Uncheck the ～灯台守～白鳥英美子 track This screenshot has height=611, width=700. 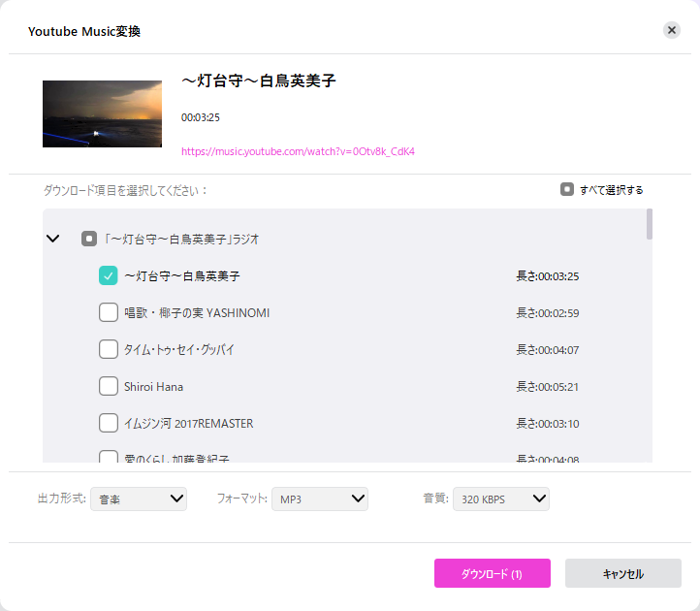click(x=109, y=276)
